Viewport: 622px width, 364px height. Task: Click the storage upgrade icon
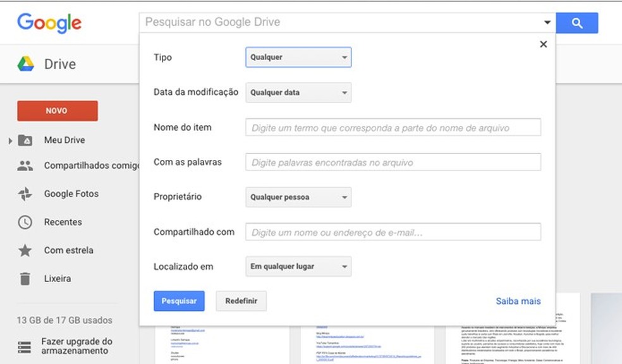(25, 347)
